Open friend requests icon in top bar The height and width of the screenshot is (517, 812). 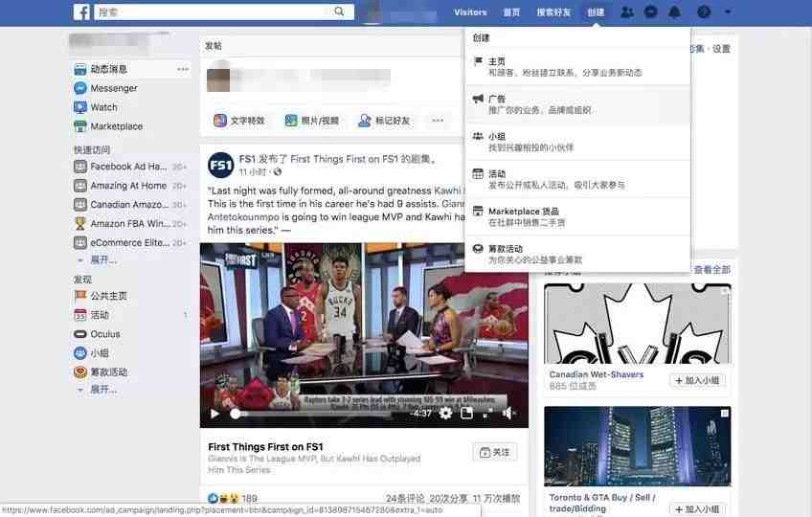[626, 11]
